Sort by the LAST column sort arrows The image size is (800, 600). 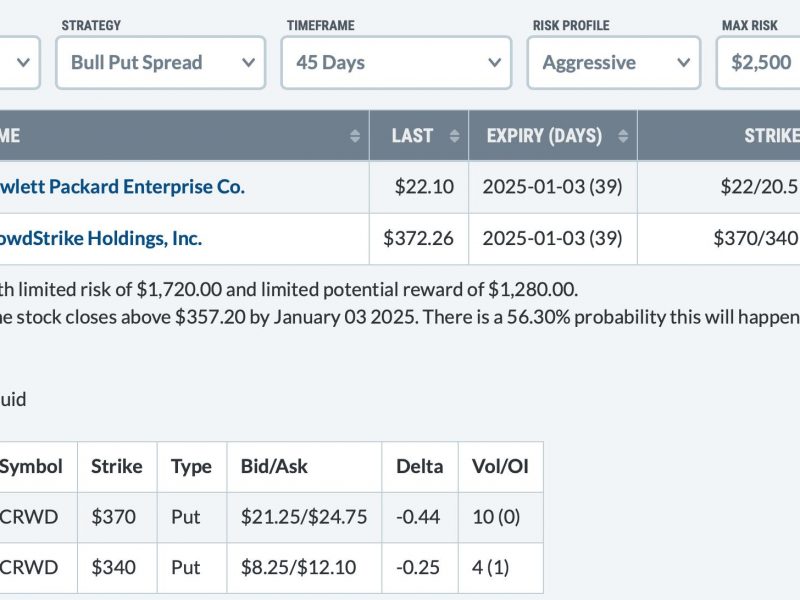click(x=454, y=136)
